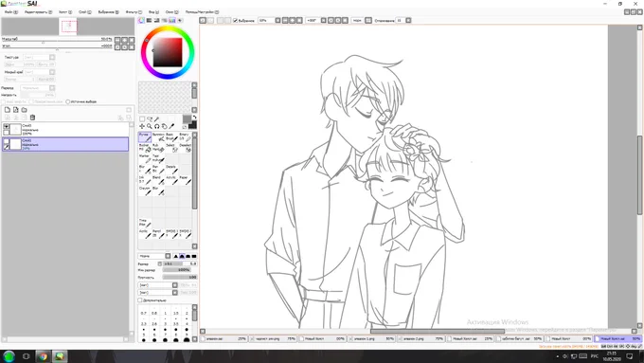Create a new linework layer

(15, 110)
